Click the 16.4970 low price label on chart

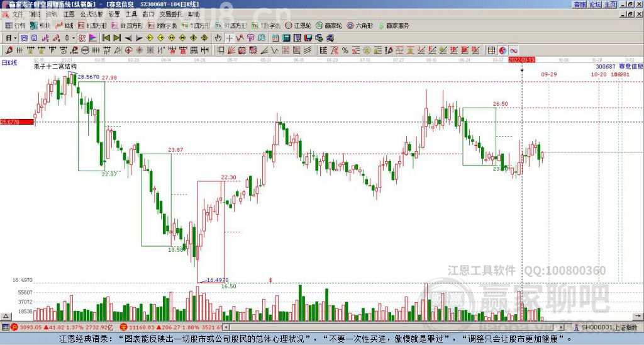tap(218, 280)
